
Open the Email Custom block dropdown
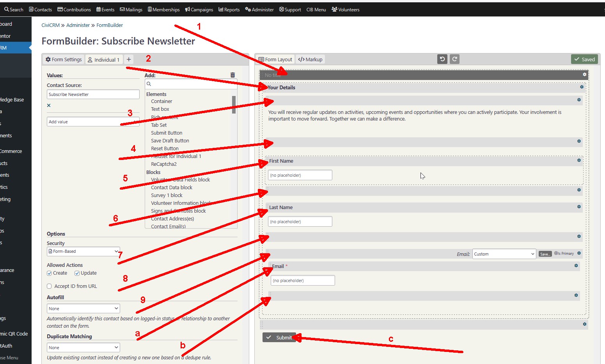tap(504, 254)
